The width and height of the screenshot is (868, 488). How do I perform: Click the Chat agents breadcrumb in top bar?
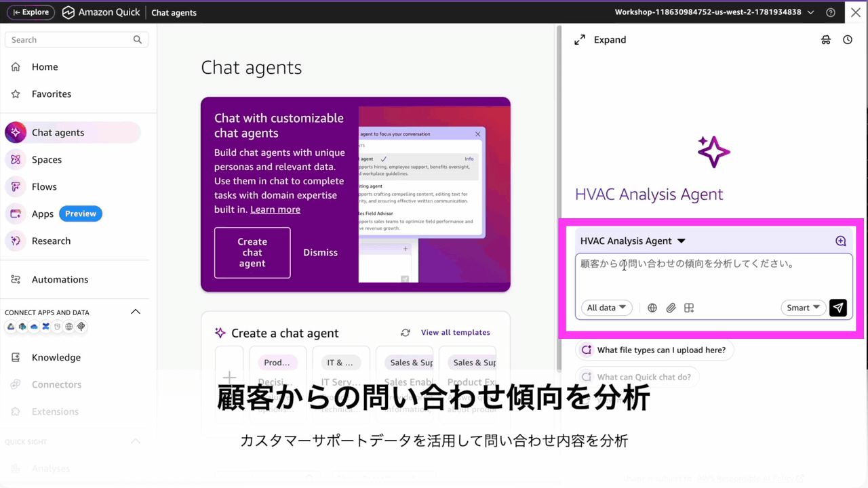174,12
